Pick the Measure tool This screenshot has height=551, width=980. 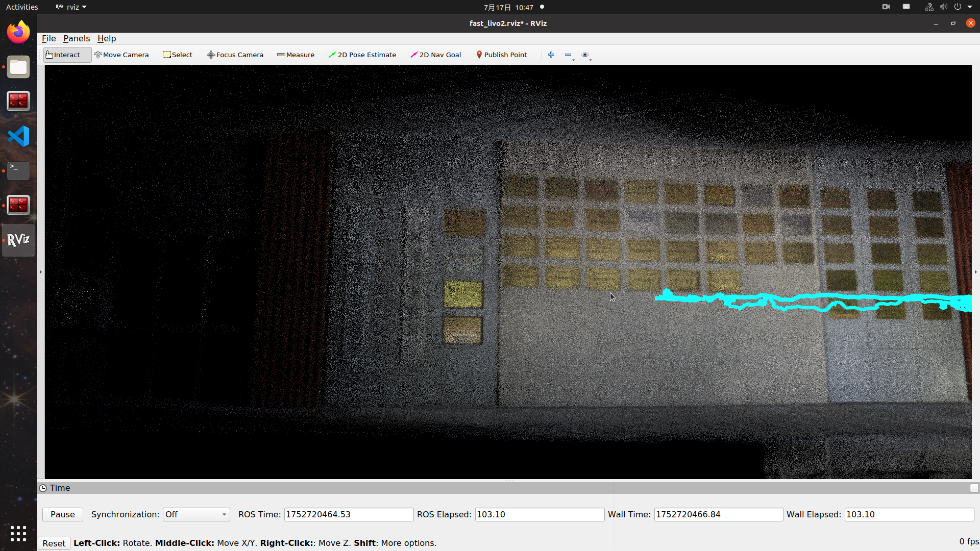[x=296, y=55]
